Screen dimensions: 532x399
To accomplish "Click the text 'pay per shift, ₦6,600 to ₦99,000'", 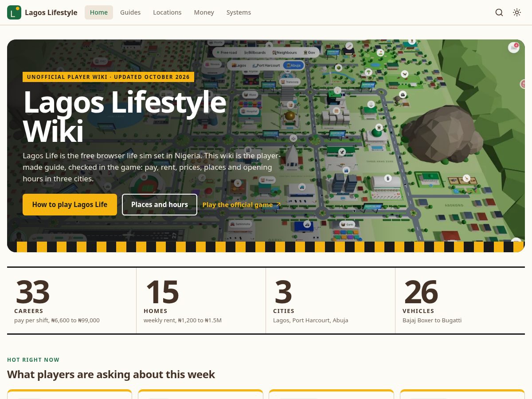I will pos(57,320).
